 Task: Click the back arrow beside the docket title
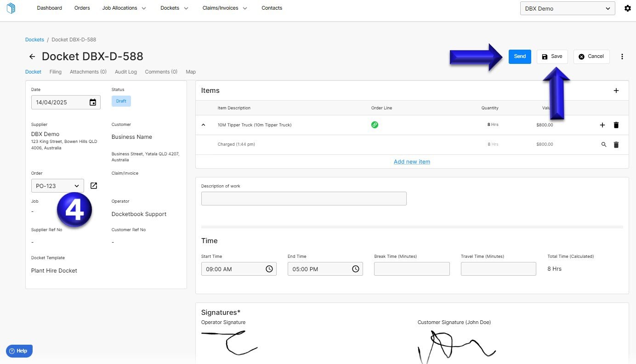point(32,56)
